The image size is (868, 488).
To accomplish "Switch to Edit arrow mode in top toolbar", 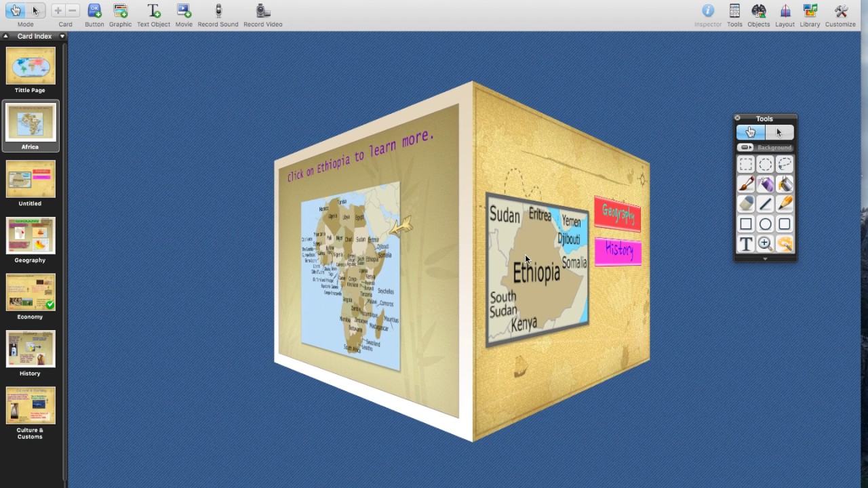I will (x=36, y=10).
